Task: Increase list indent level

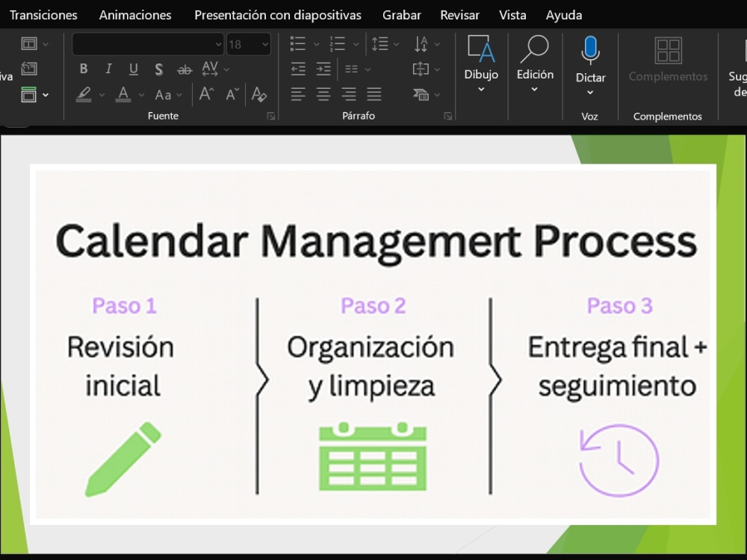Action: click(x=323, y=69)
